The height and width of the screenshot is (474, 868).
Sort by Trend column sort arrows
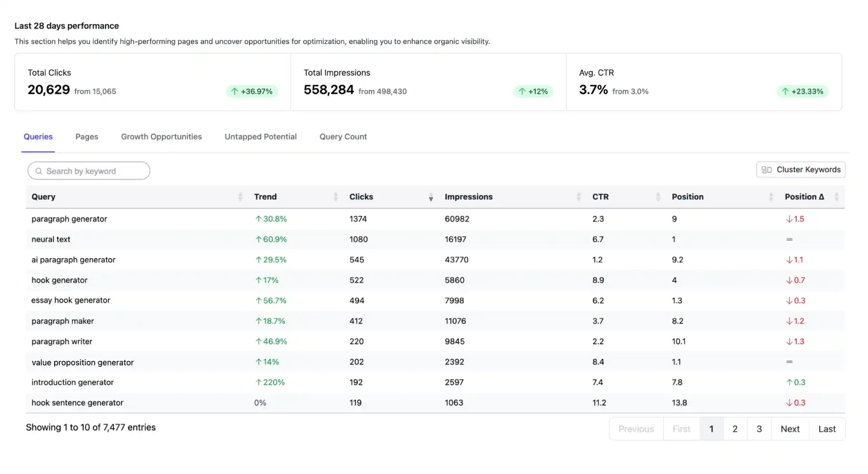[x=336, y=197]
